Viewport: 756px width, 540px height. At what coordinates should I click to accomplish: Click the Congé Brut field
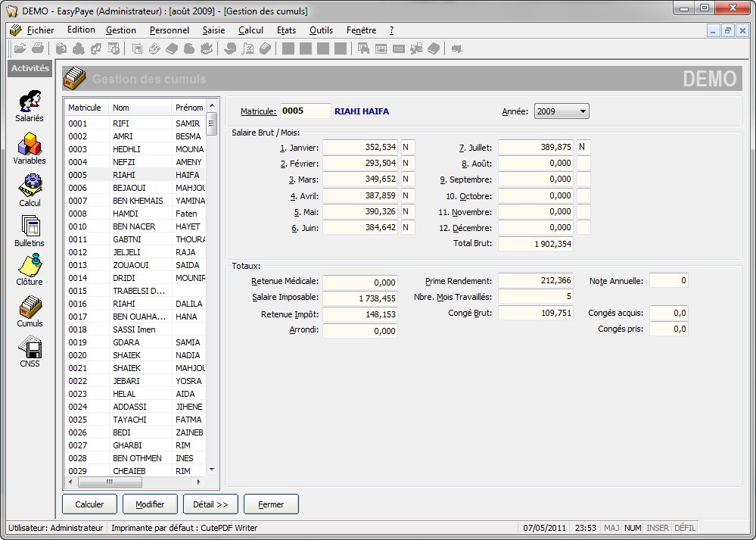pyautogui.click(x=536, y=313)
